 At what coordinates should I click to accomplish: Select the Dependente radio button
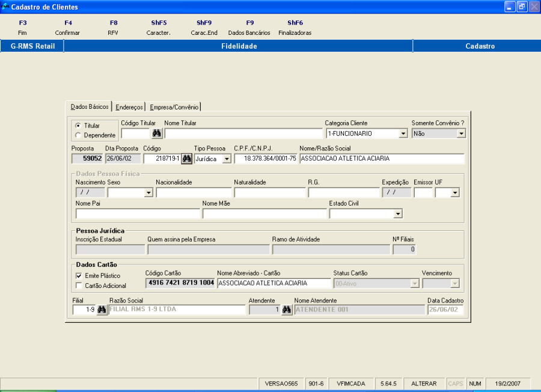coord(78,135)
